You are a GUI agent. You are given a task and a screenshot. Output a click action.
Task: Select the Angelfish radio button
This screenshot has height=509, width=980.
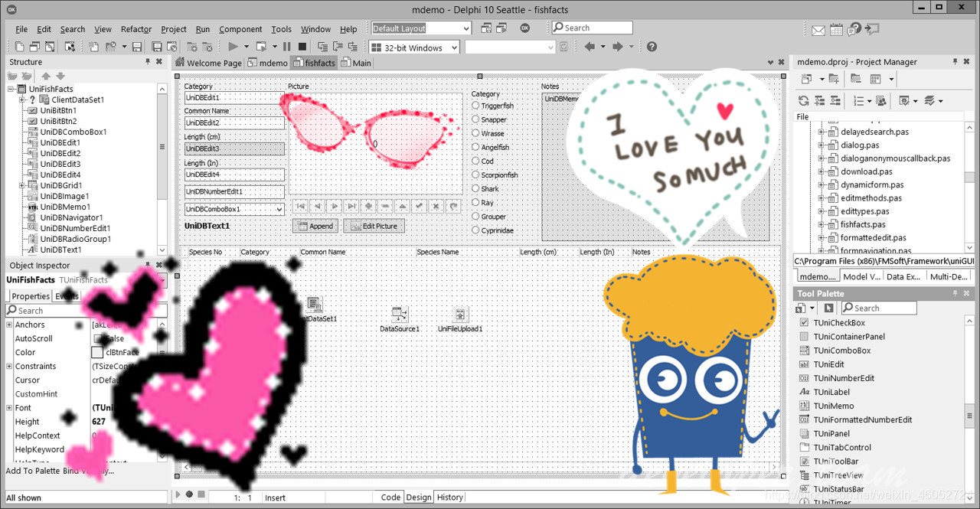(x=475, y=147)
